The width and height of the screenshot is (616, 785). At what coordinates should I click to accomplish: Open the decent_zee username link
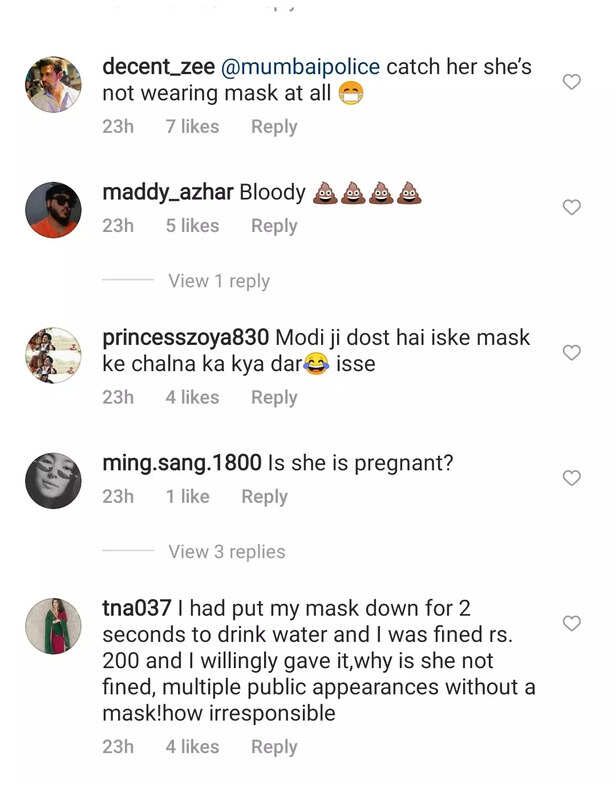160,67
